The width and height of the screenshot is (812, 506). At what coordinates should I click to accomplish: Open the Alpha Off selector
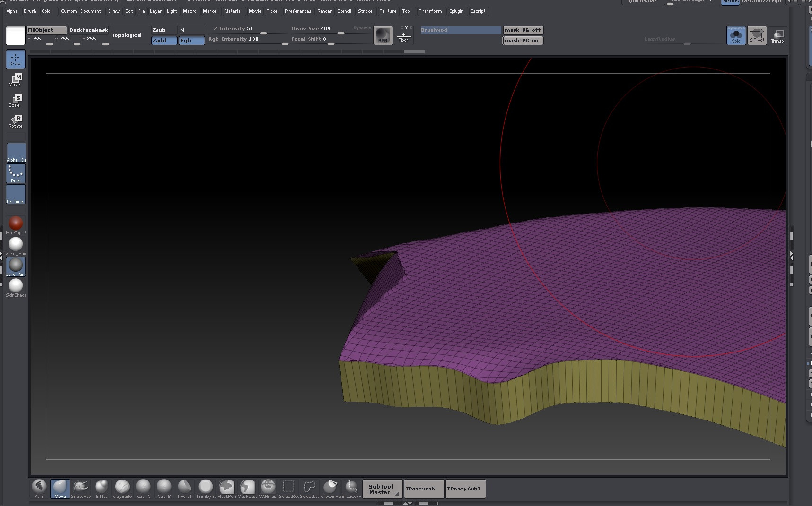pyautogui.click(x=16, y=153)
